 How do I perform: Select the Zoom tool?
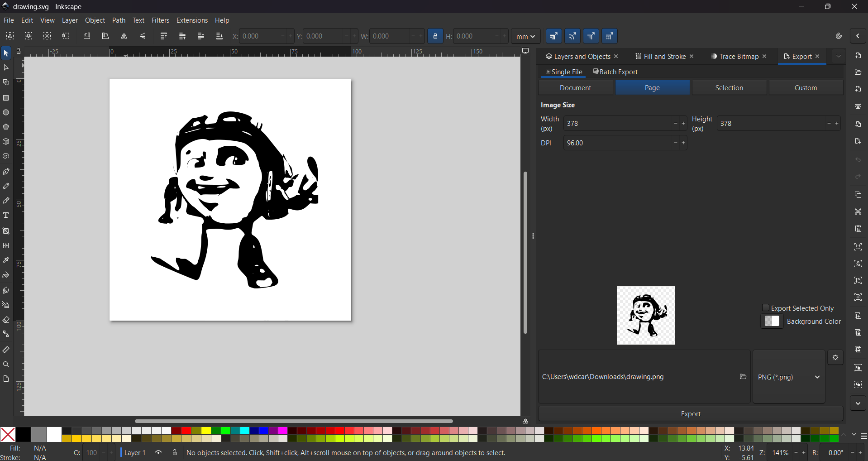pyautogui.click(x=6, y=365)
